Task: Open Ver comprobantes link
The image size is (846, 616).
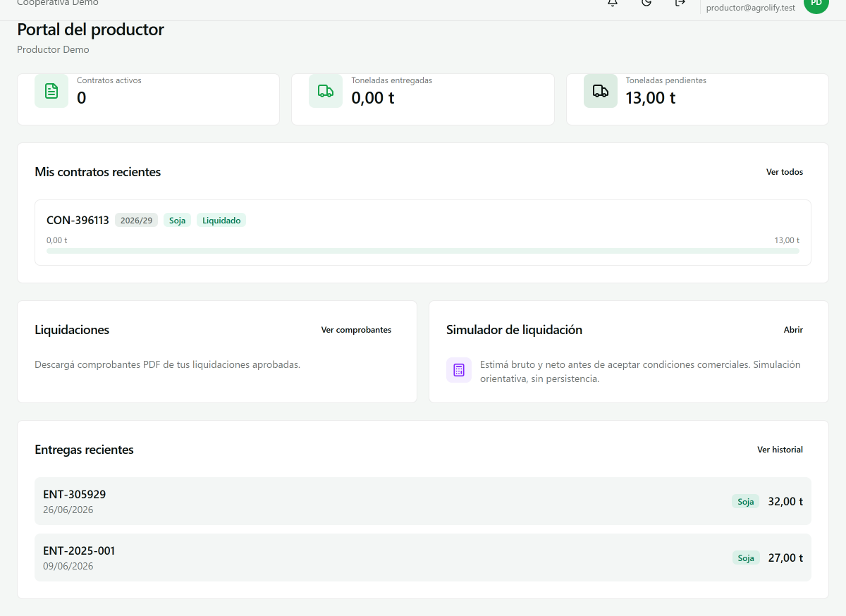Action: (x=356, y=330)
